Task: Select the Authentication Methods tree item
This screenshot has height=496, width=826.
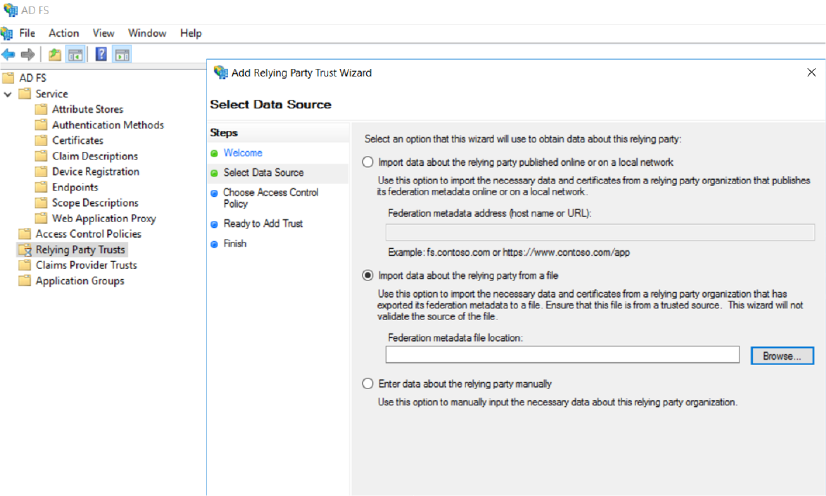Action: 108,125
